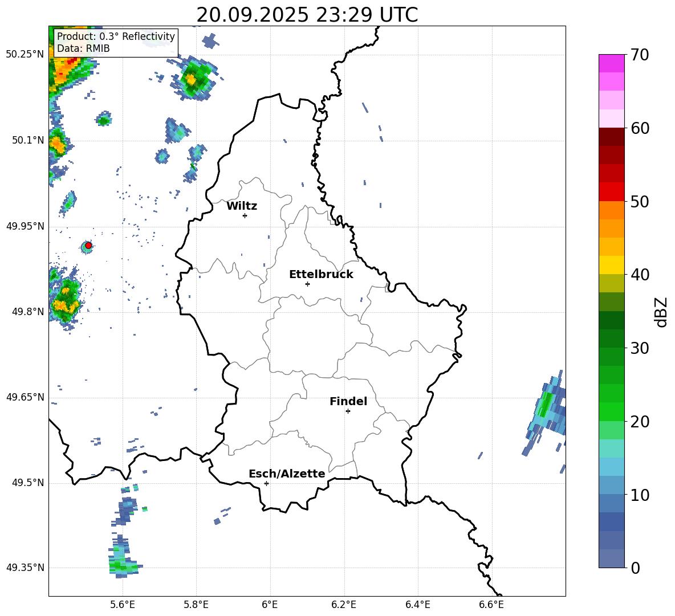Image resolution: width=675 pixels, height=616 pixels.
Task: Click the yellow colorbar swatch near 40
Action: (x=612, y=265)
